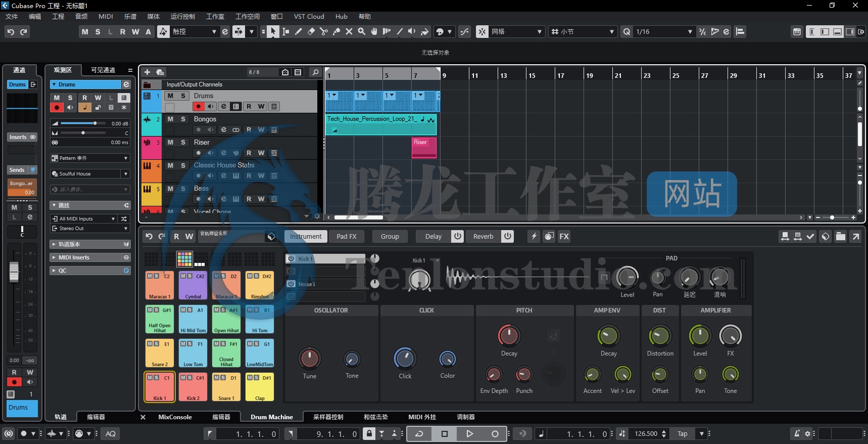
Task: Click the Oscillator Tune knob
Action: point(310,359)
